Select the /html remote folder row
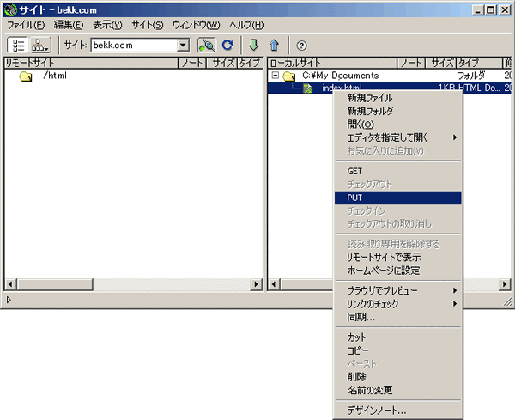The width and height of the screenshot is (515, 420). 134,76
